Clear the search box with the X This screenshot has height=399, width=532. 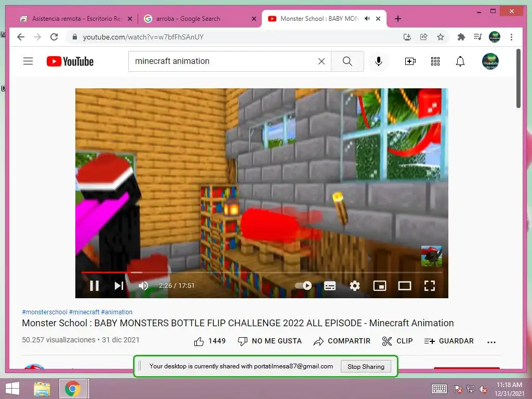point(321,61)
